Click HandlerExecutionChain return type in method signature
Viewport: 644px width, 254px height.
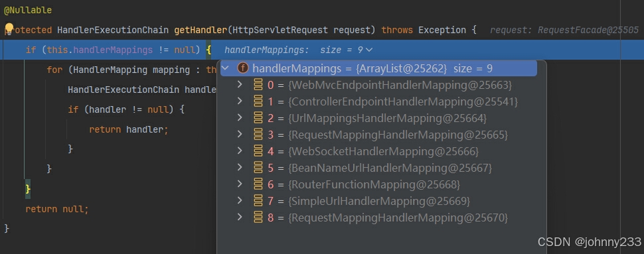pos(113,30)
